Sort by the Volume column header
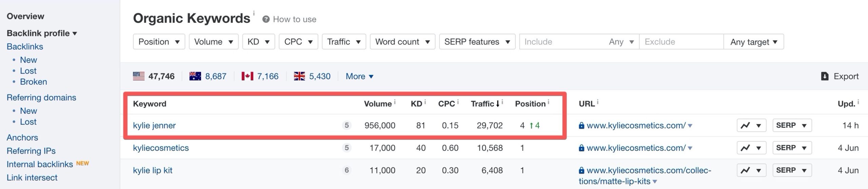This screenshot has height=189, width=868. (378, 104)
